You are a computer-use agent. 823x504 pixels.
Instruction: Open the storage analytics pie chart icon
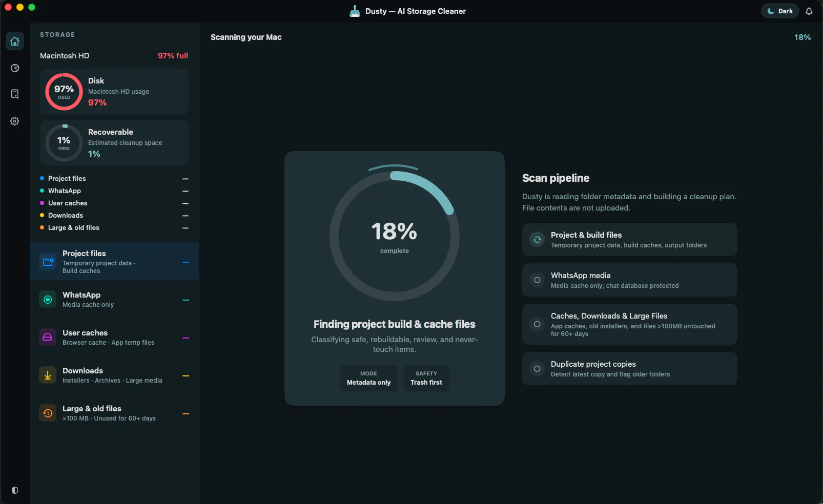15,68
